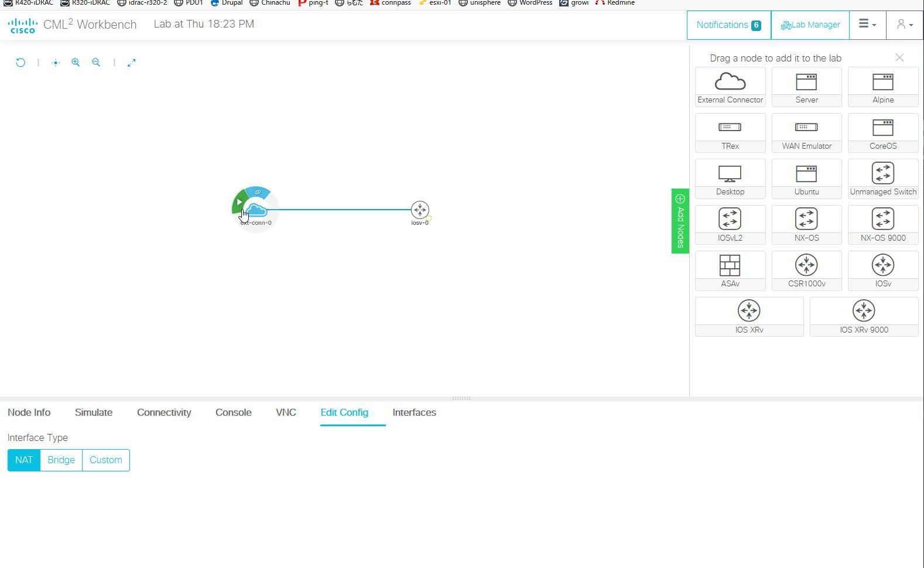
Task: Toggle fullscreen canvas expand icon
Action: point(132,63)
